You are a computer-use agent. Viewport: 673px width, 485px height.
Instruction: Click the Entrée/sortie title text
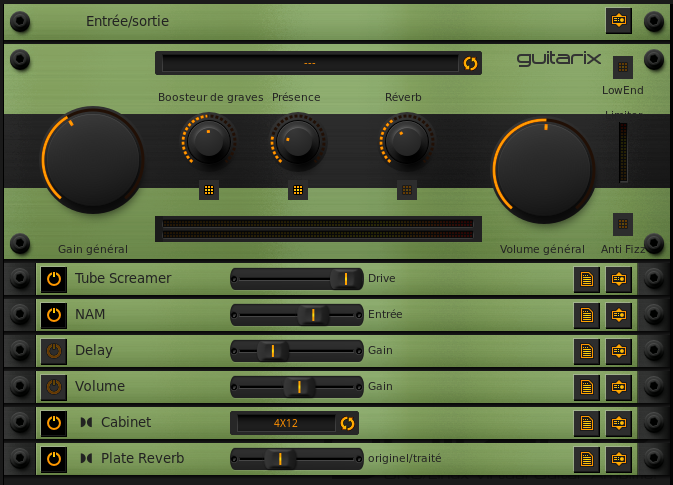coord(127,21)
